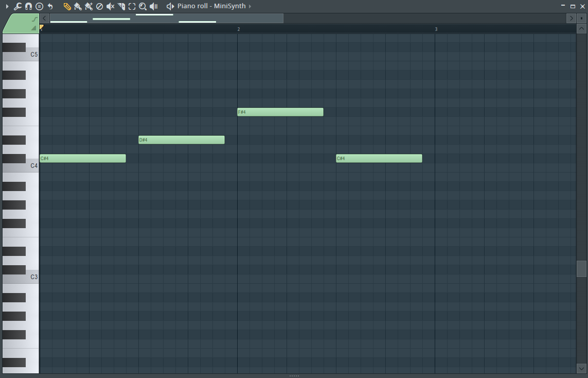Toggle the note preview speaker icon
The image size is (588, 378).
point(170,6)
